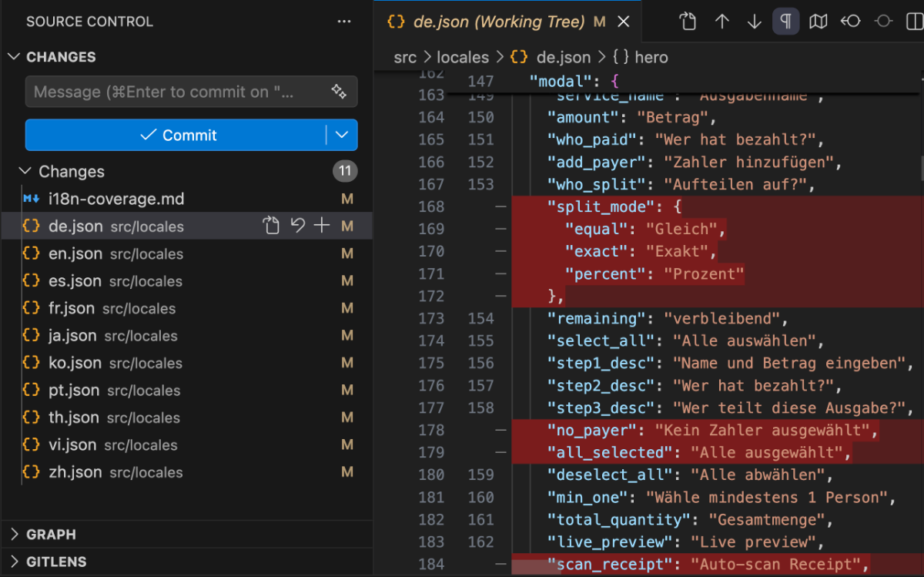This screenshot has height=577, width=924.
Task: Click the markdown icon beside i18n-coverage.md
Action: click(x=32, y=199)
